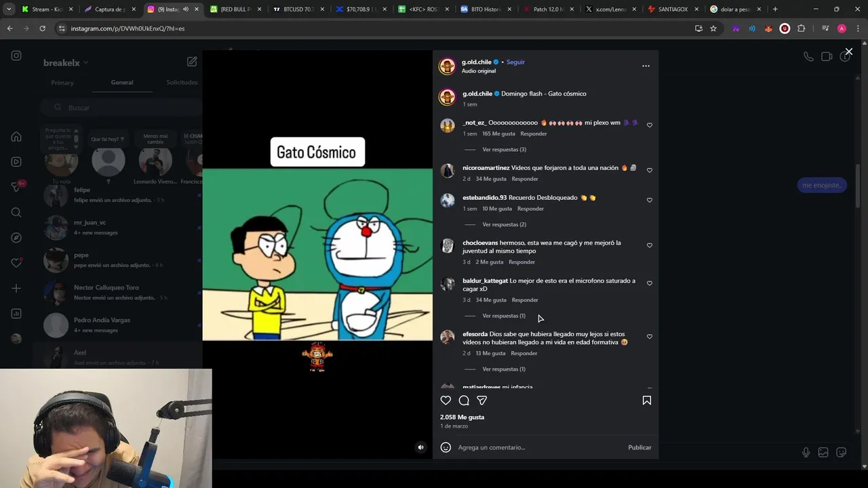Toggle the video sound icon

pos(420,447)
